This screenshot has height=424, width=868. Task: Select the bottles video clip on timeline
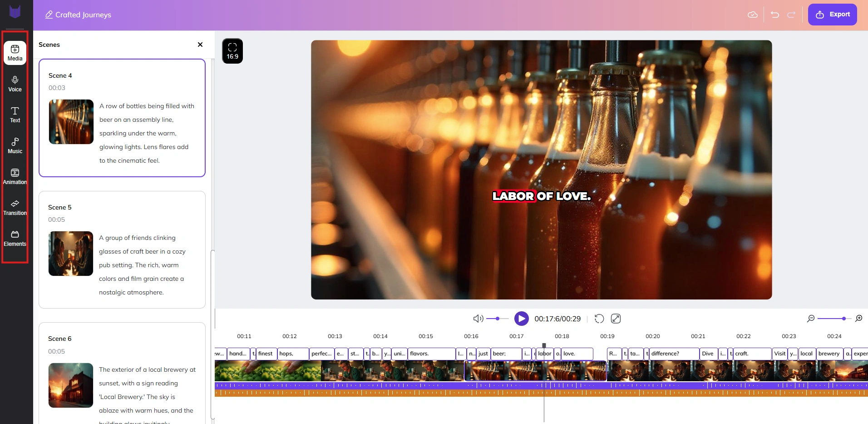point(536,371)
